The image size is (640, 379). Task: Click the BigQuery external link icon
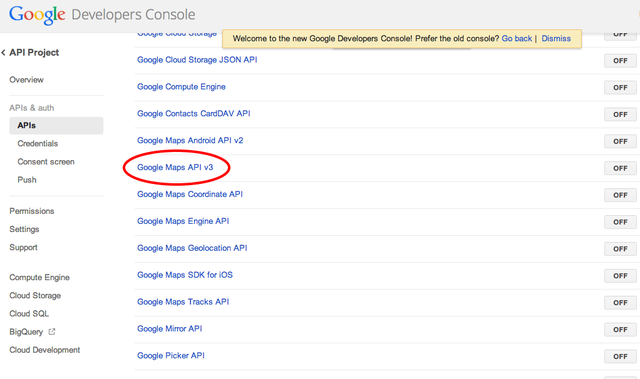(52, 332)
